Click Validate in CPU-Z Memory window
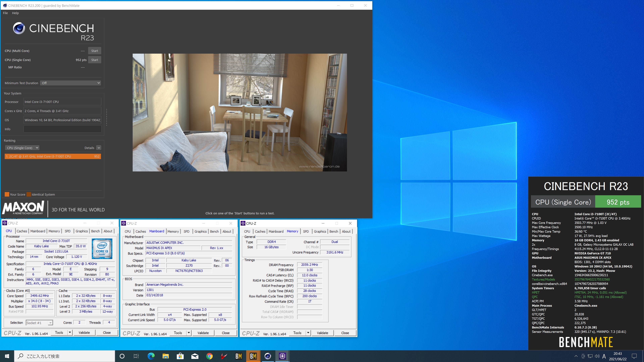 323,333
